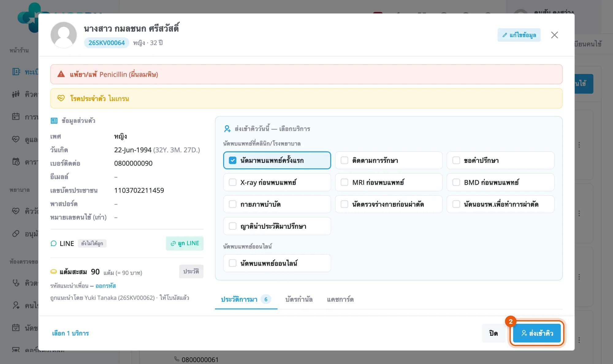Click the heart care icon beside ดูแล in sidebar
Screen dimensions: 613x364
pyautogui.click(x=16, y=139)
